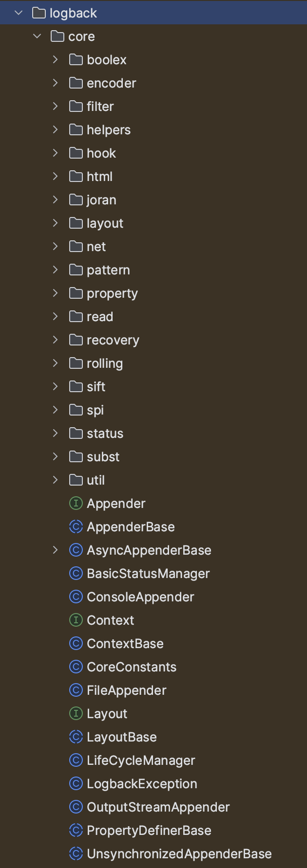
Task: Collapse the core package
Action: 38,36
